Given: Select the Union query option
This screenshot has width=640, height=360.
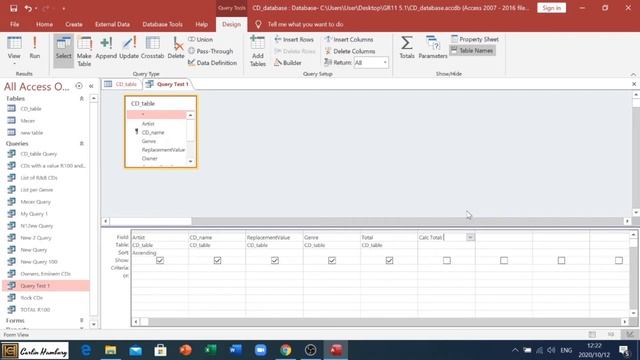Looking at the screenshot, I should [200, 40].
